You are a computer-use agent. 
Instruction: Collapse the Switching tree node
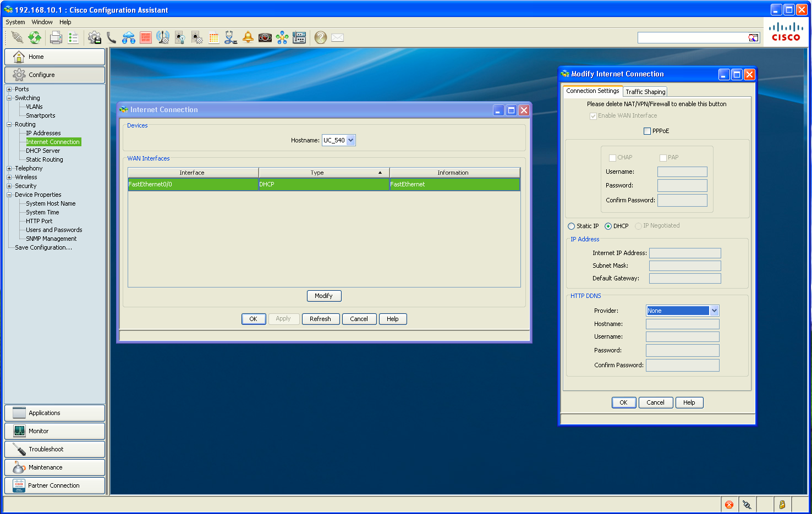[x=9, y=98]
